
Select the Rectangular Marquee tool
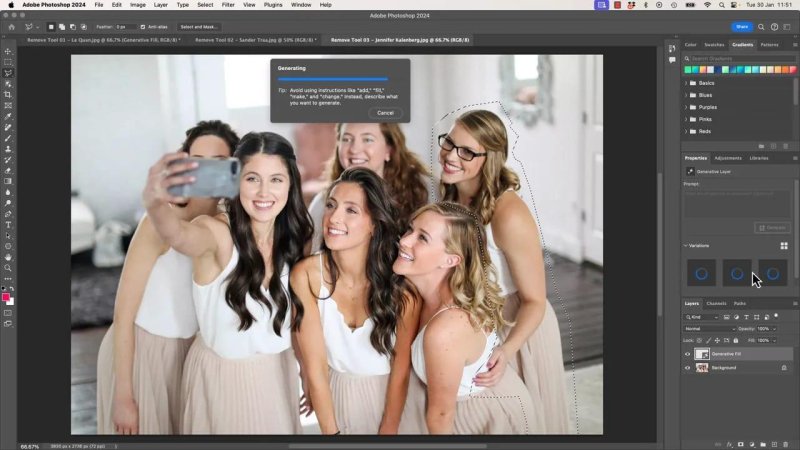tap(8, 62)
